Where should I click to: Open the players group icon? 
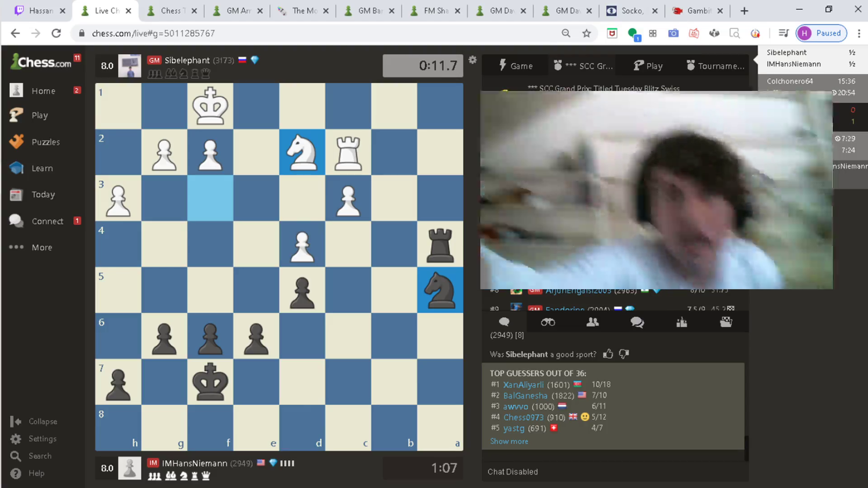pos(592,322)
